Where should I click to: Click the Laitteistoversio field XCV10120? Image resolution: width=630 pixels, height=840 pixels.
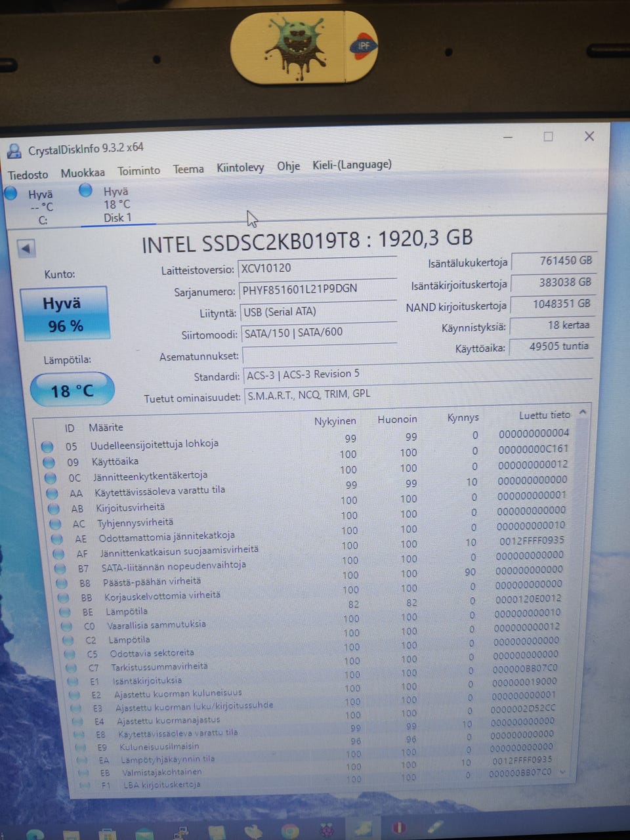coord(317,267)
